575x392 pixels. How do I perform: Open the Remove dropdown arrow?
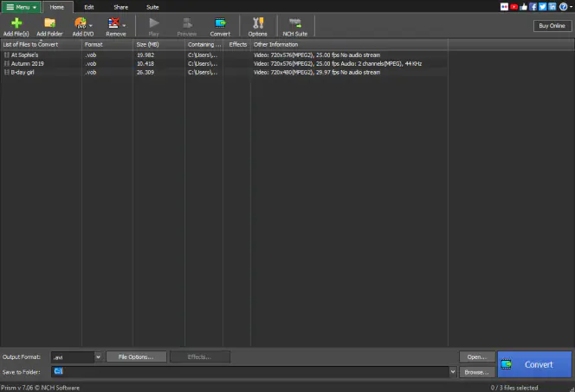point(124,26)
